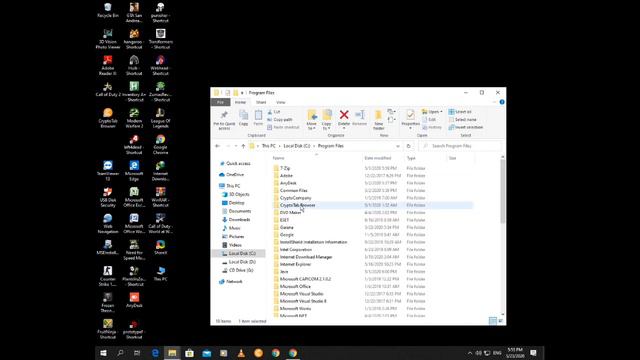Screen dimensions: 640x360
Task: Click the vertical scrollbar in file list
Action: [502, 191]
